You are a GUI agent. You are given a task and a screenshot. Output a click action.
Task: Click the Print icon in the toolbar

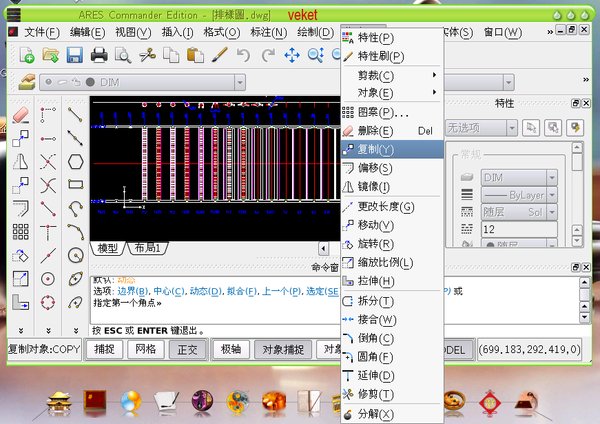[x=99, y=56]
